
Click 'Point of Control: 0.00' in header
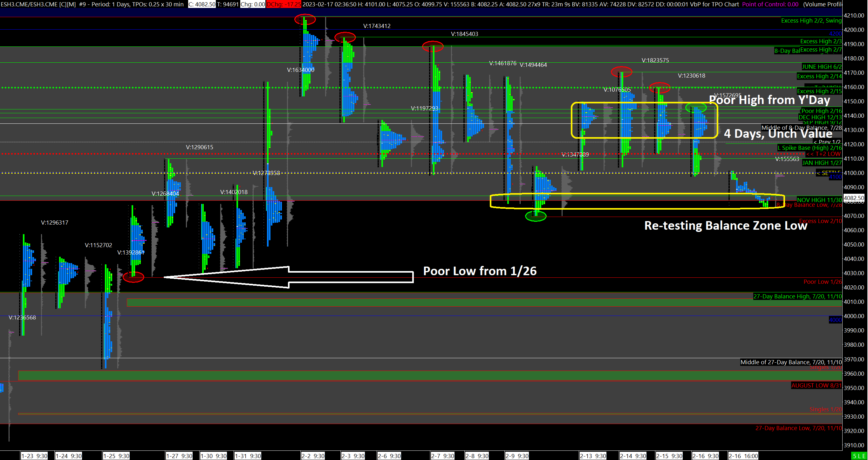(x=770, y=4)
